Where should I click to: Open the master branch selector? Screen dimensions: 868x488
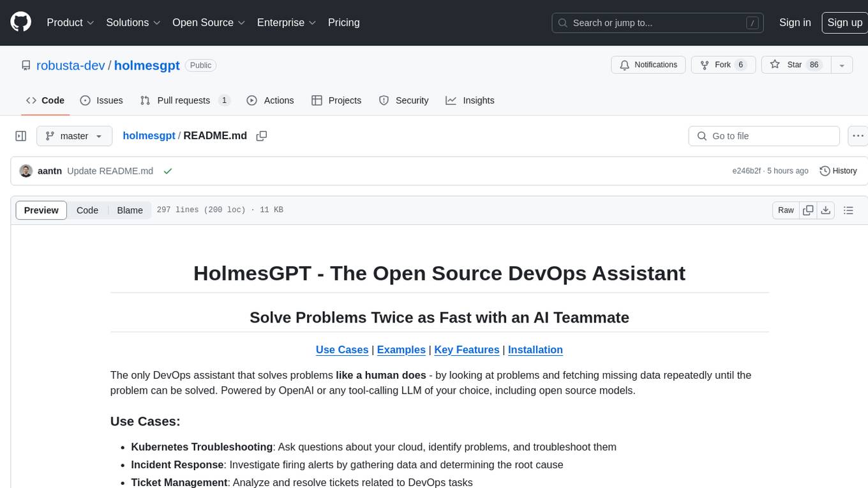75,136
